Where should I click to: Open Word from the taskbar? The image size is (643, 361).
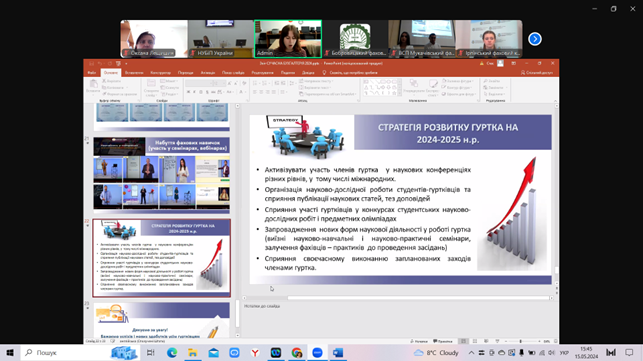coord(338,352)
